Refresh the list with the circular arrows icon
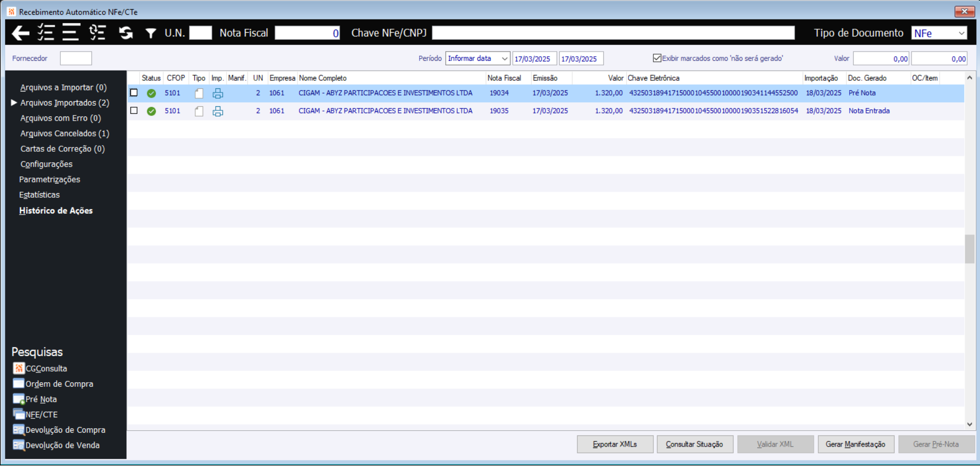Image resolution: width=980 pixels, height=466 pixels. coord(126,33)
